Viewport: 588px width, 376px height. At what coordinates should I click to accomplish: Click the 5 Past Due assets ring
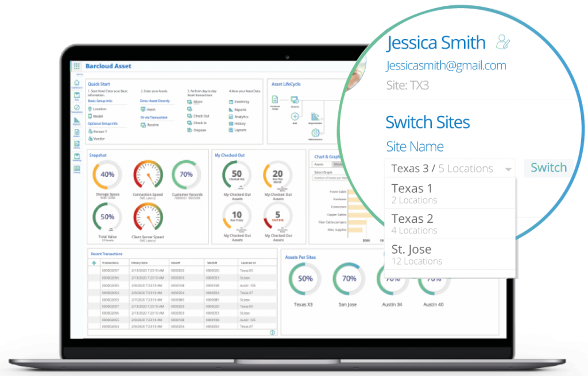[277, 216]
